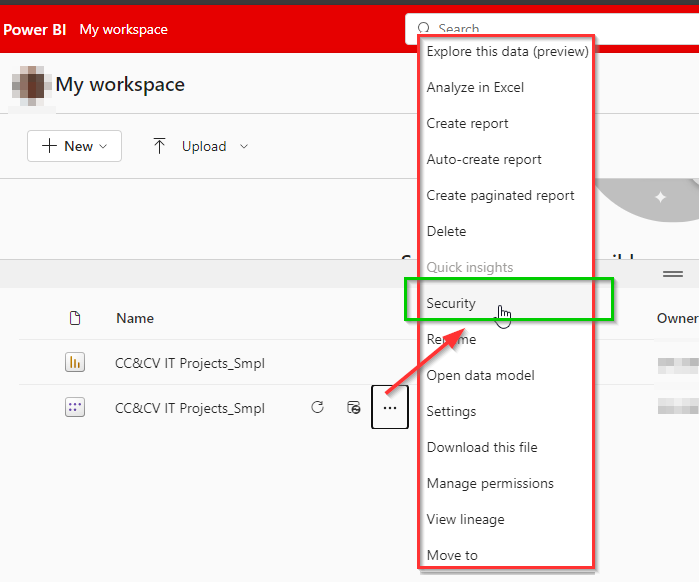Click inside the Search box
699x582 pixels.
(x=552, y=29)
